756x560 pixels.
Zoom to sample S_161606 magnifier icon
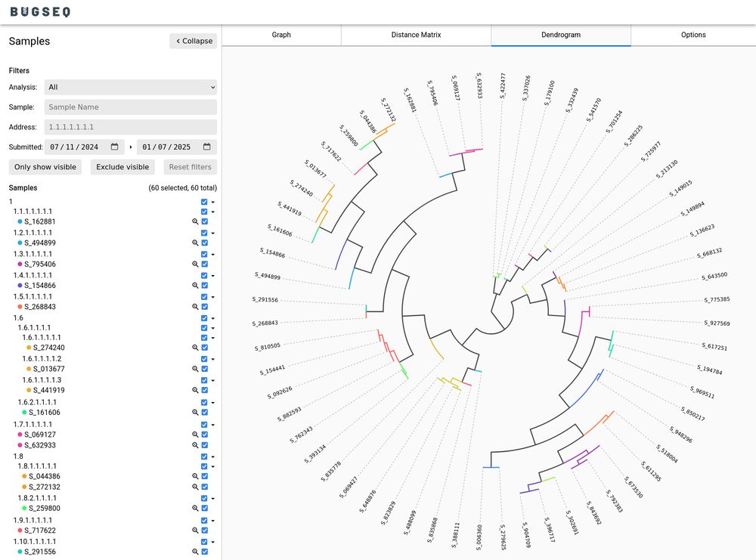(x=195, y=413)
